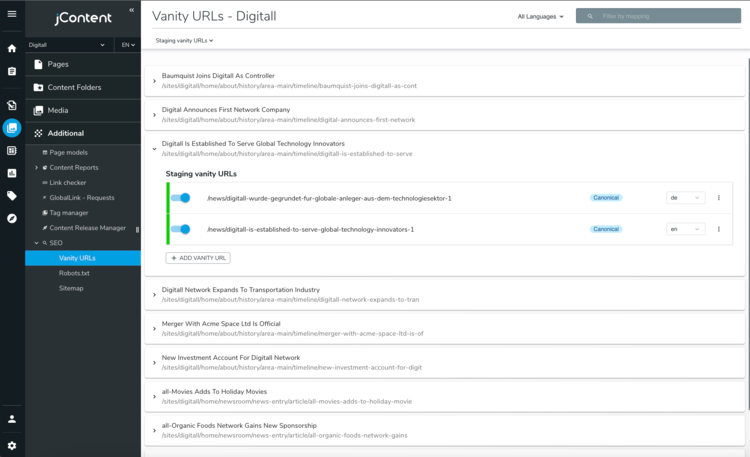The image size is (750, 457).
Task: Click 'Merger With Acme Space Ltd Is Official' title
Action: pos(221,324)
